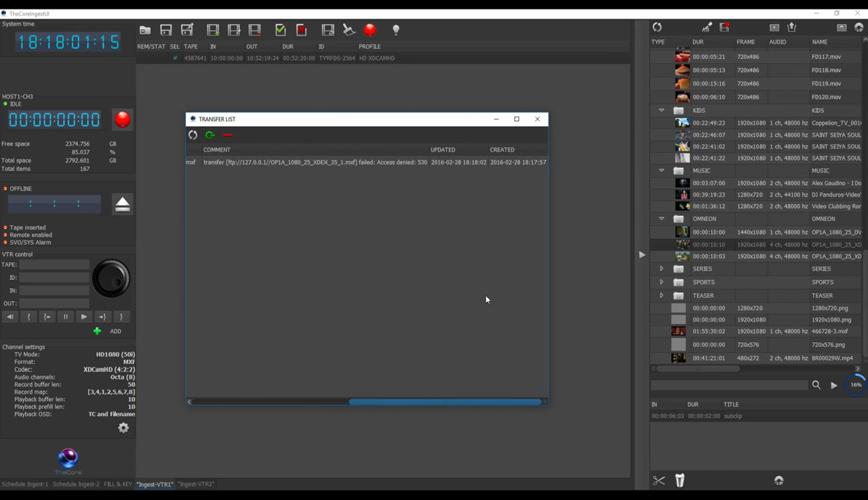The image size is (868, 500).
Task: Uncheck SEL checkbox for tape 4587641
Action: 175,58
